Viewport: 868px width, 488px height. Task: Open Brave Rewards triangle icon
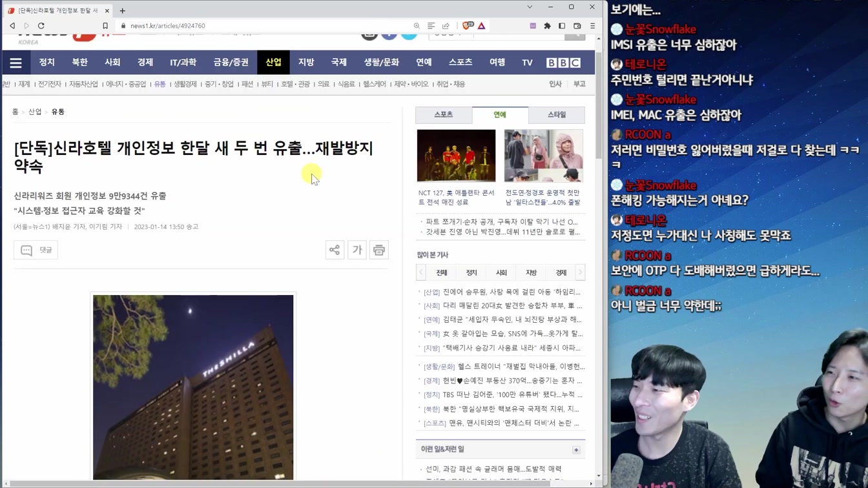click(482, 26)
